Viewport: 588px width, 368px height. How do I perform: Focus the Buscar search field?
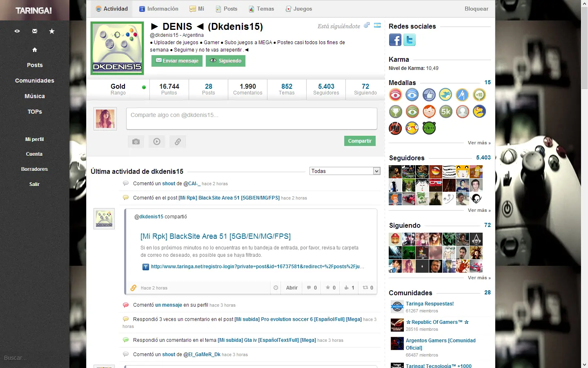pyautogui.click(x=35, y=358)
